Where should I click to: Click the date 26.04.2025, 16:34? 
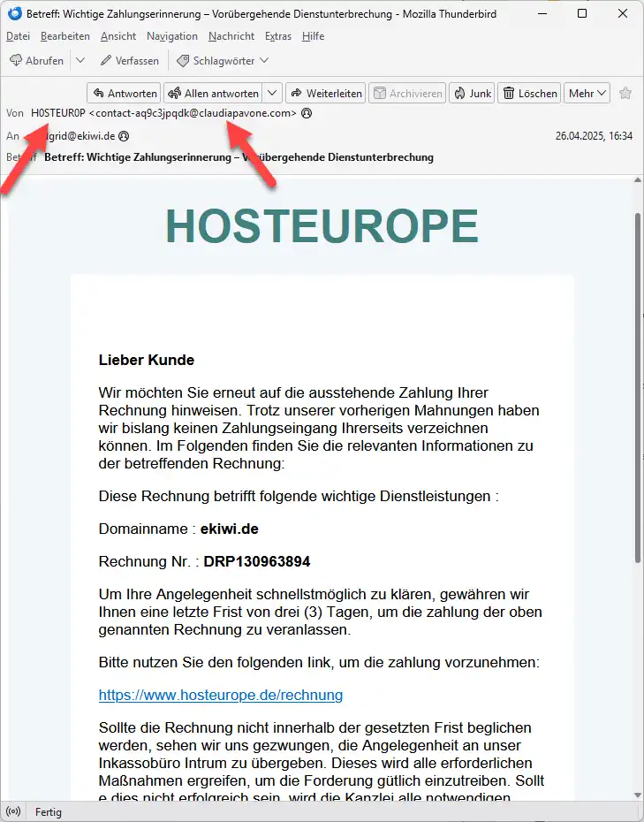[594, 136]
